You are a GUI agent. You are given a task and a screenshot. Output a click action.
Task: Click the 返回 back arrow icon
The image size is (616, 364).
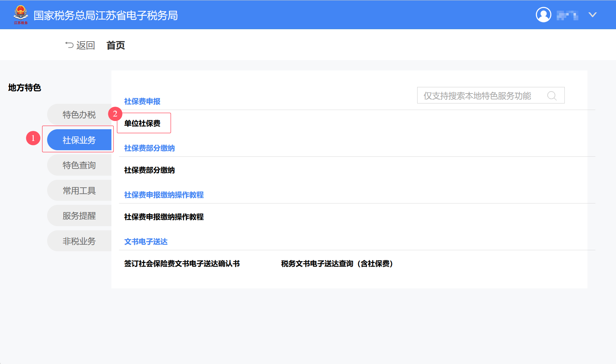click(x=69, y=45)
